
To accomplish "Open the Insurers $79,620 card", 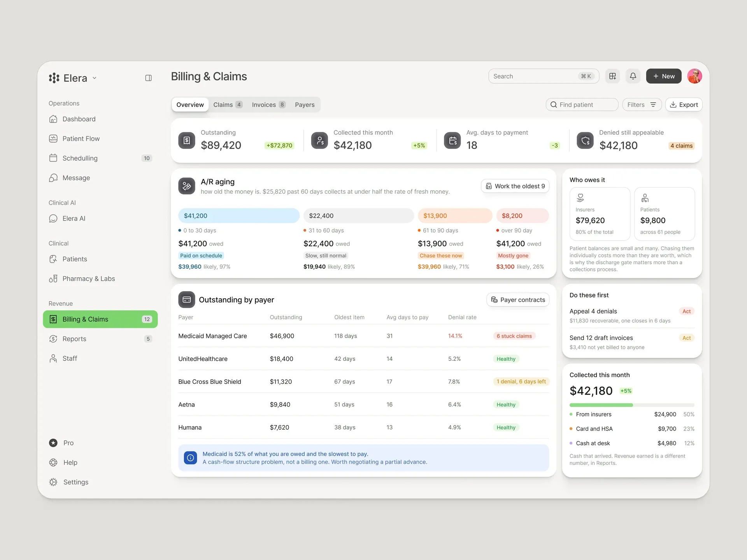I will click(600, 214).
